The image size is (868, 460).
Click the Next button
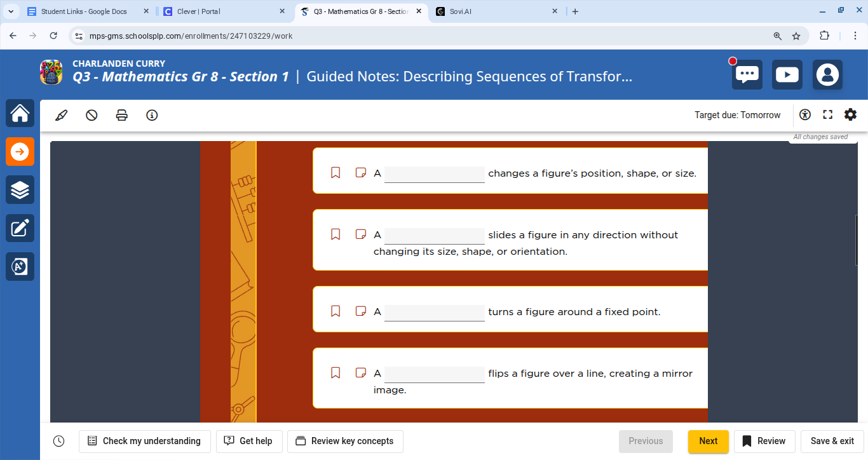point(708,441)
